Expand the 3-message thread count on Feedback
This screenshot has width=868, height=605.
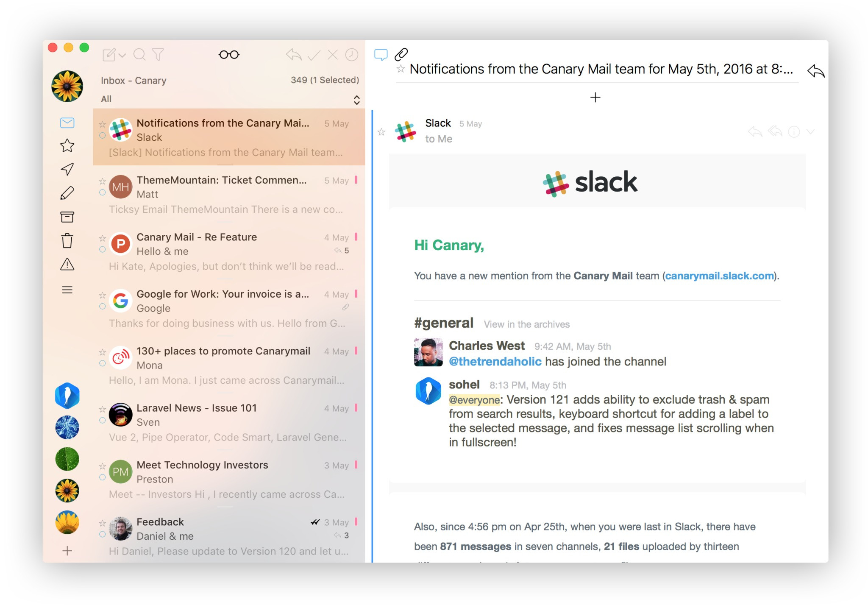point(342,535)
